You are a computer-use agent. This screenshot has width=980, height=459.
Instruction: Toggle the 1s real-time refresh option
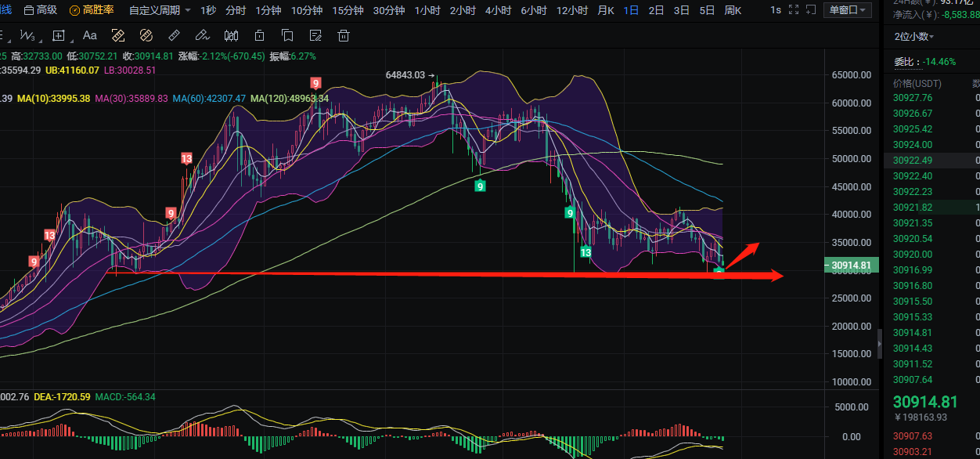click(775, 10)
